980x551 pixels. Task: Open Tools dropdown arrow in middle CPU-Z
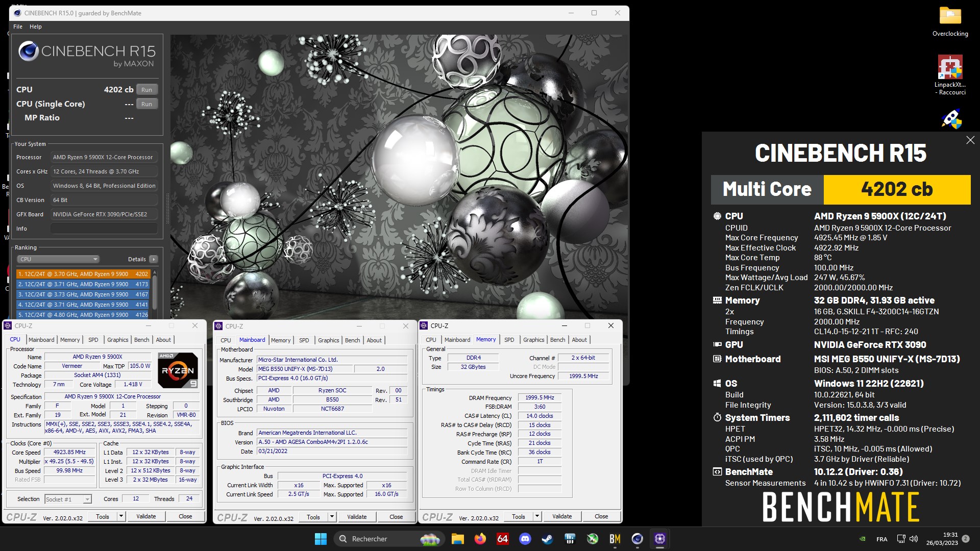click(332, 517)
